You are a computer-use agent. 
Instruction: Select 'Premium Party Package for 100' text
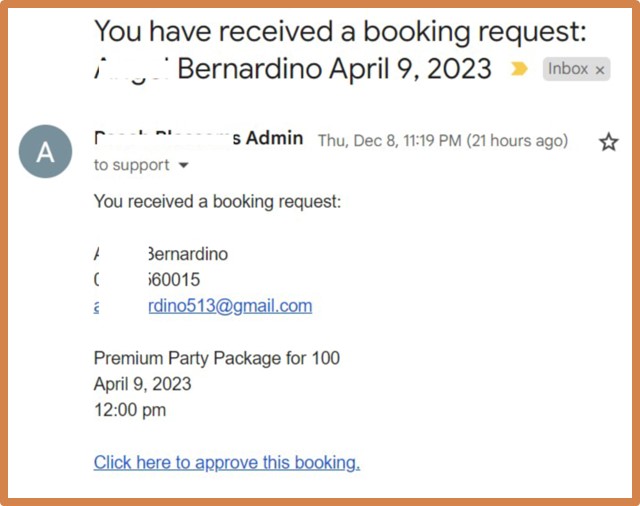tap(217, 358)
